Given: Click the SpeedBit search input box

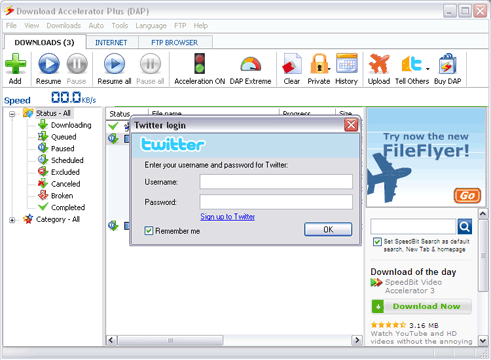Looking at the screenshot, I should (413, 226).
